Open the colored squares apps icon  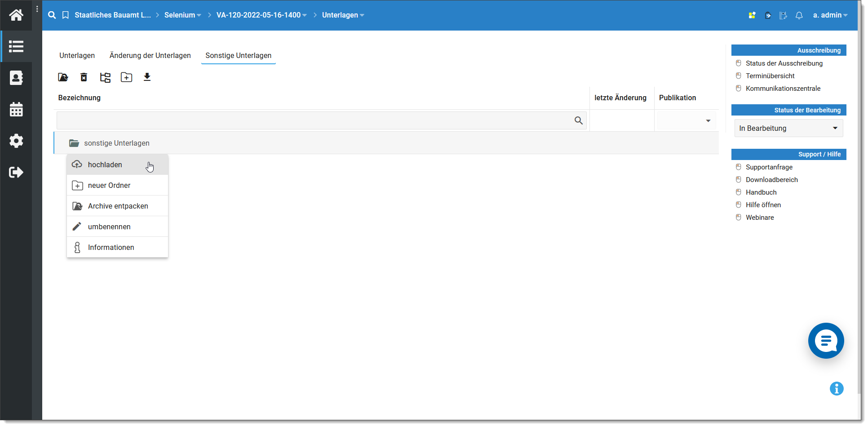click(x=752, y=15)
